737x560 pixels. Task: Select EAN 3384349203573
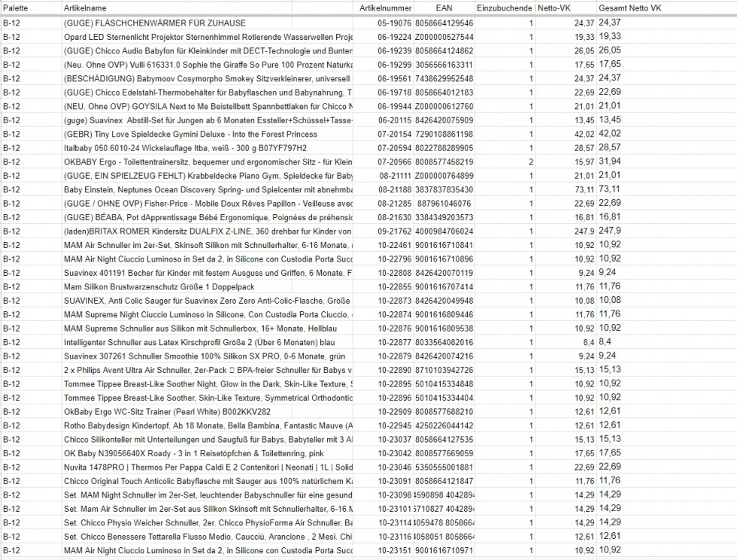pos(444,217)
